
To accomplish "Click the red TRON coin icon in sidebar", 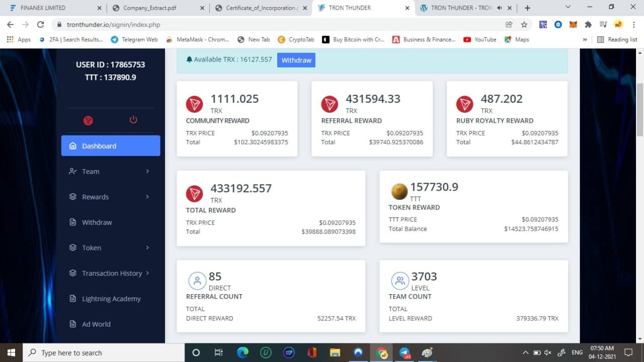I will (x=88, y=120).
